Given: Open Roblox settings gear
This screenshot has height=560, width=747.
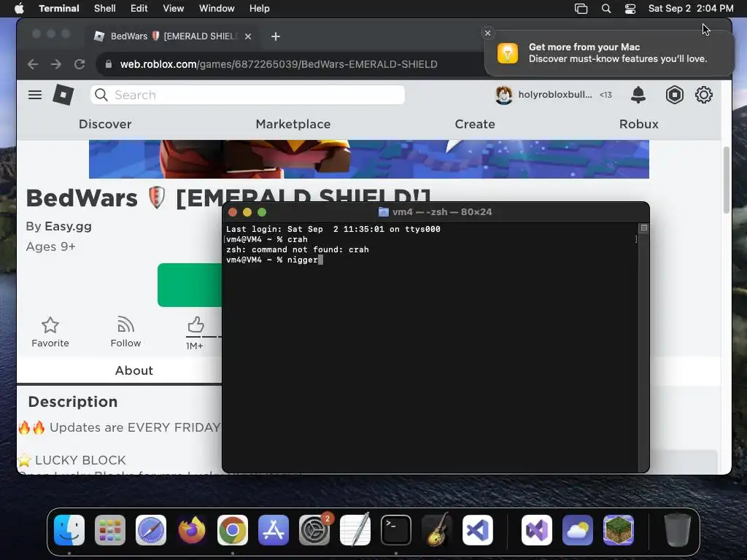Looking at the screenshot, I should (704, 95).
